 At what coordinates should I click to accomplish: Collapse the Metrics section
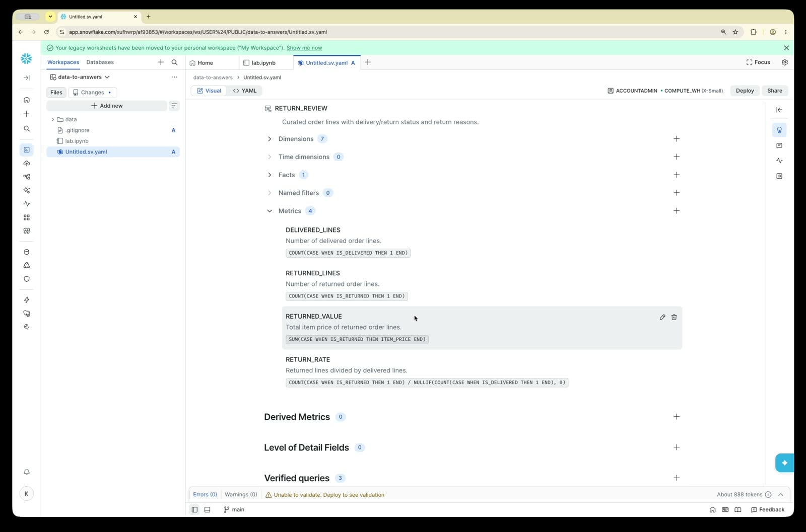click(270, 211)
